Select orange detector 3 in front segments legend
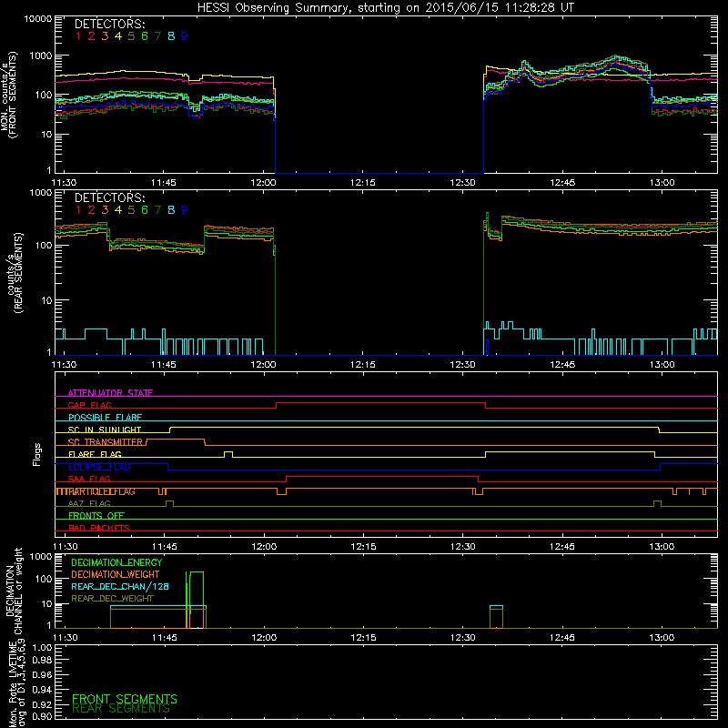 [x=105, y=36]
